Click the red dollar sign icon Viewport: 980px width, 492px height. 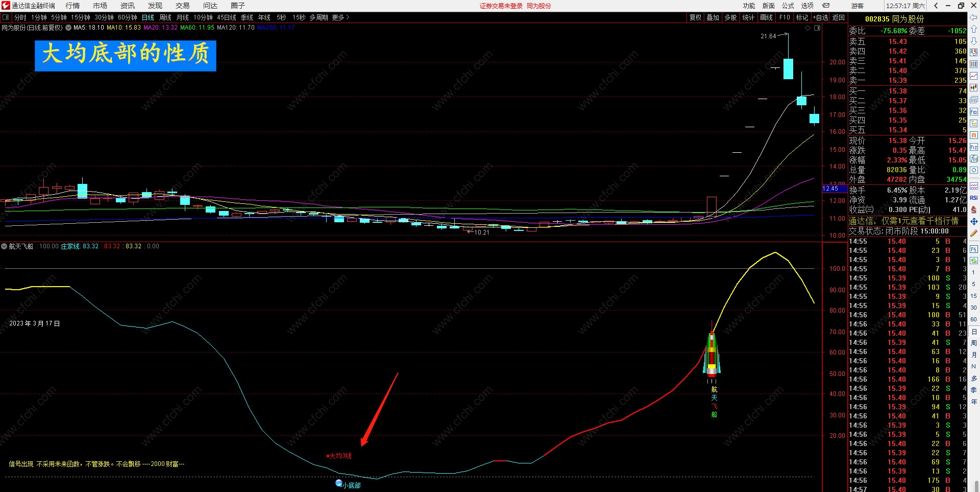click(x=974, y=209)
